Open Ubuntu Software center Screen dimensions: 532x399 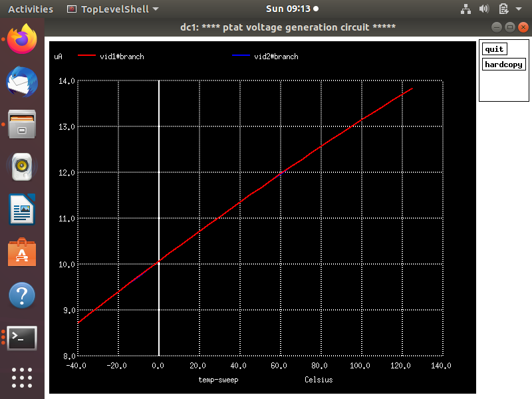22,252
